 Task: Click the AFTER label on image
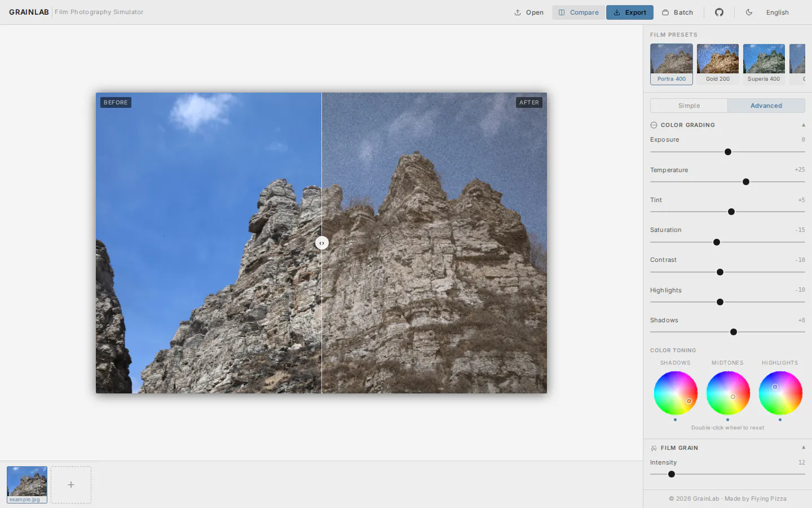point(529,103)
